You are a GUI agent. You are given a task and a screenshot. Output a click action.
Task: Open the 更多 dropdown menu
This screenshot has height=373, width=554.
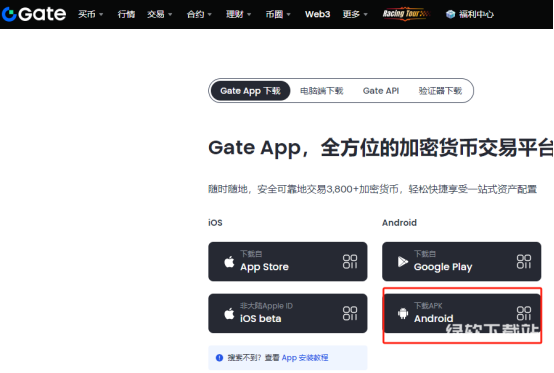click(355, 14)
